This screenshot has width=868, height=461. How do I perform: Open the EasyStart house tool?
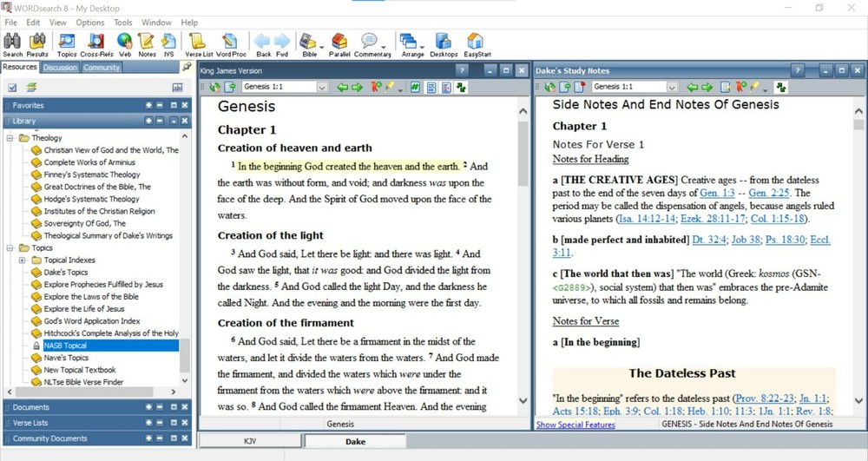[x=477, y=45]
